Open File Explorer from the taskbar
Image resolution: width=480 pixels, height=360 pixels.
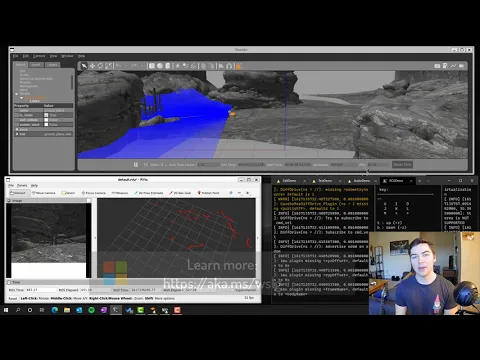click(67, 310)
